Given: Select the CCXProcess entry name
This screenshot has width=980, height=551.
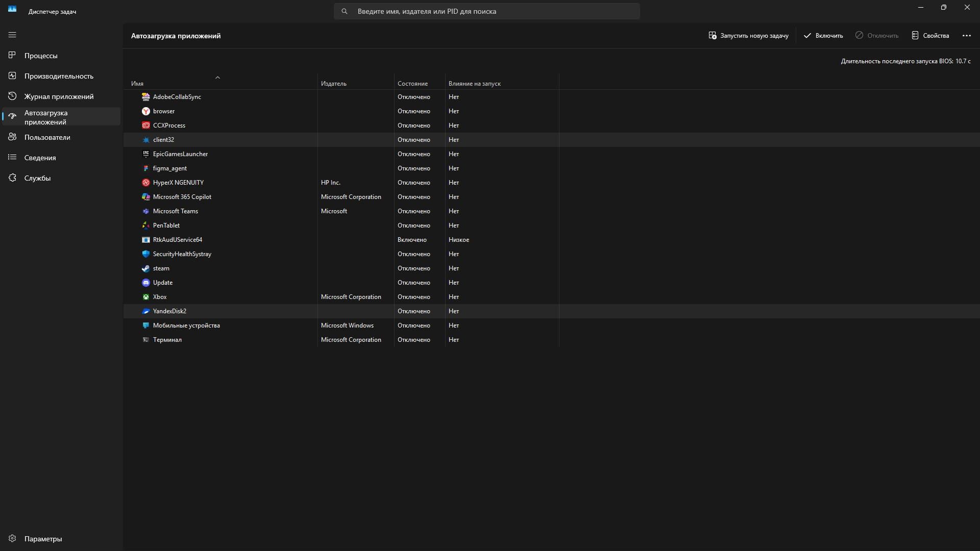Looking at the screenshot, I should click(169, 126).
